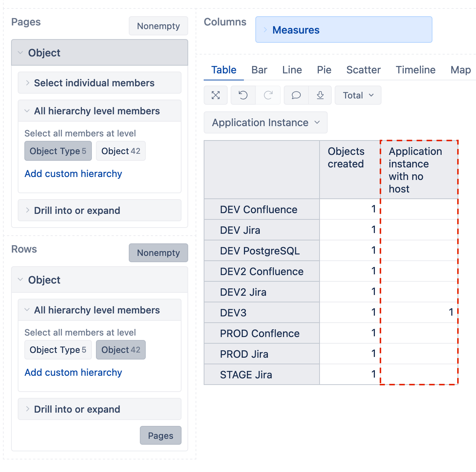Redo the report change

[x=268, y=96]
